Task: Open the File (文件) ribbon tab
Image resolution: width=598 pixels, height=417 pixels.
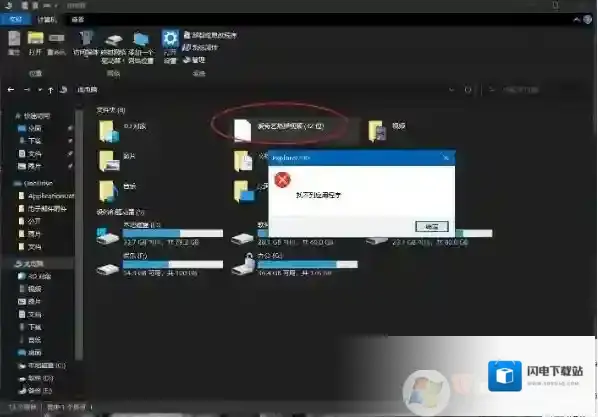Action: pos(16,19)
